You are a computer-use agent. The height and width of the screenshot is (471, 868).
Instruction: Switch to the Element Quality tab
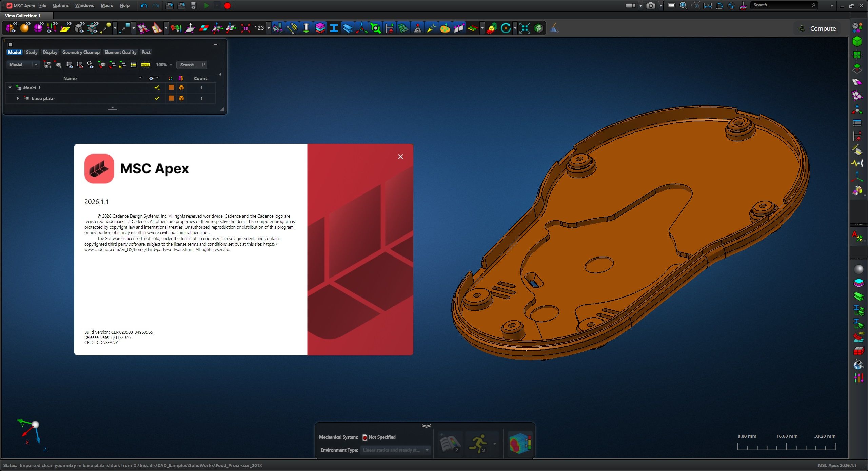(x=120, y=52)
